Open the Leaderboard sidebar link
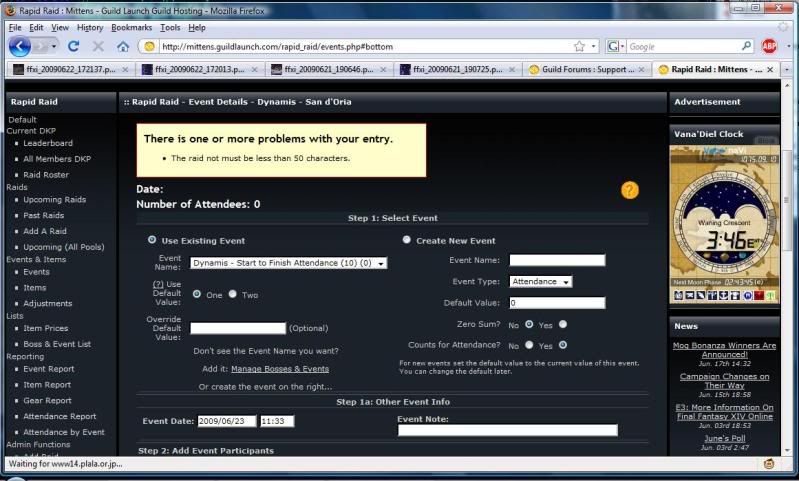Viewport: 799px width, 481px height. (48, 143)
